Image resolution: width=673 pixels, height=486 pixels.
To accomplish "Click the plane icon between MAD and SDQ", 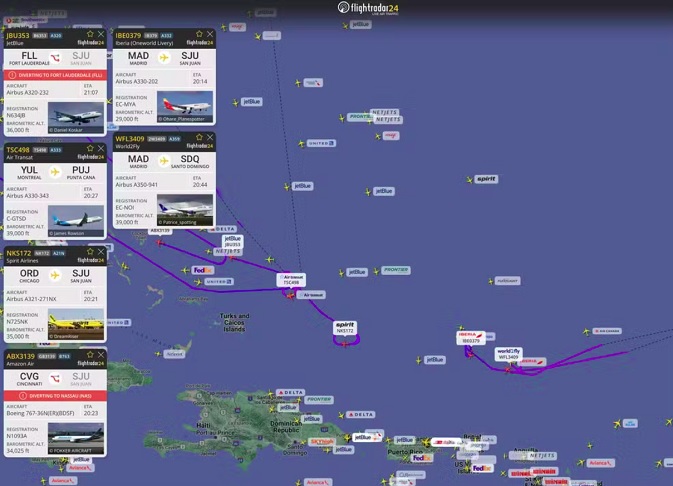I will tap(164, 159).
